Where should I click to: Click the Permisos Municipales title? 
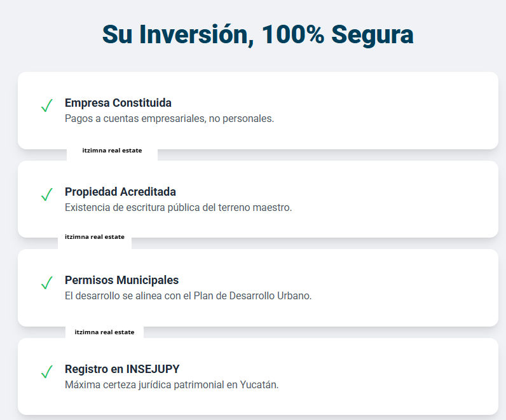pyautogui.click(x=121, y=280)
